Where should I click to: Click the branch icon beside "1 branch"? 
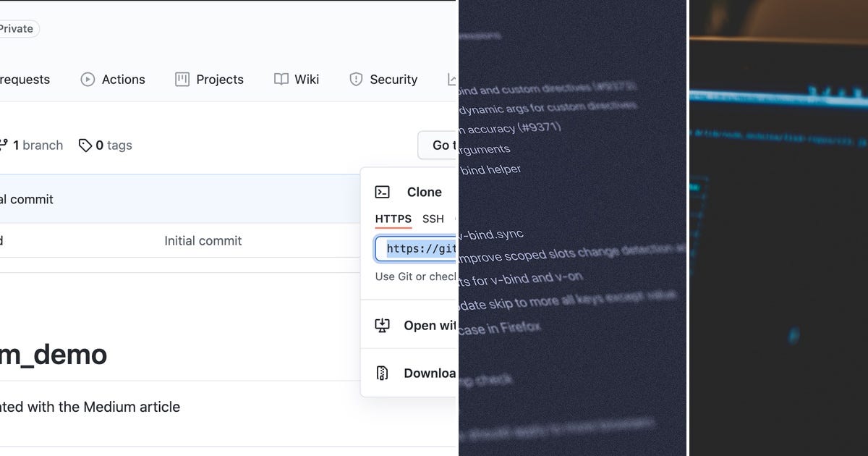coord(5,145)
